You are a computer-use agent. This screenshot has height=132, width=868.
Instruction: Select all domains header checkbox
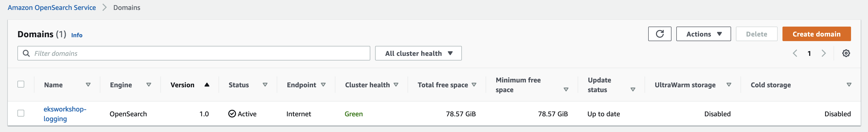[21, 84]
